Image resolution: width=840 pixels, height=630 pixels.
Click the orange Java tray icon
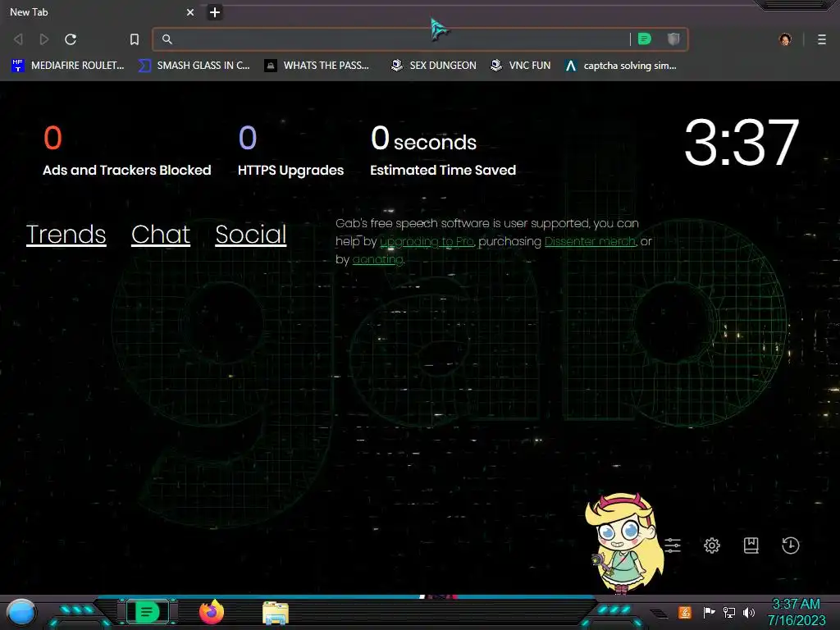[685, 612]
